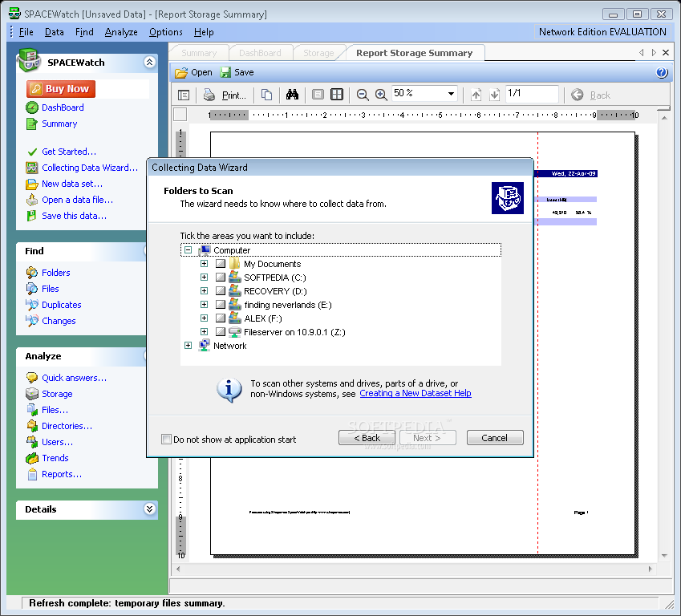Viewport: 681px width, 616px height.
Task: Tick the SOFTPEDIA (C:) checkbox
Action: [221, 278]
